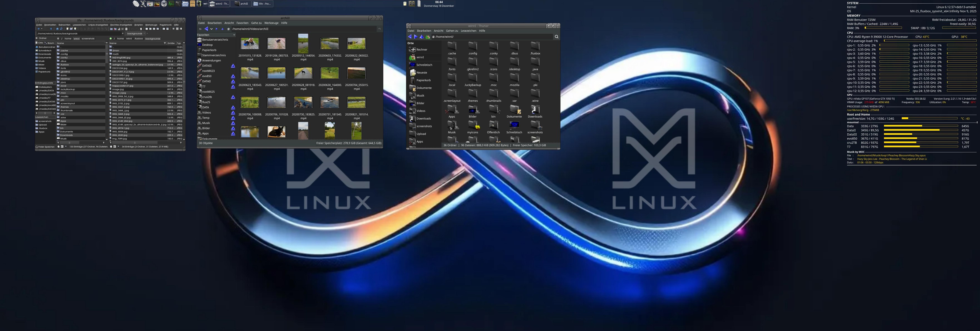Open Neueste in Thunar sidebar
This screenshot has height=331, width=980.
click(x=421, y=72)
